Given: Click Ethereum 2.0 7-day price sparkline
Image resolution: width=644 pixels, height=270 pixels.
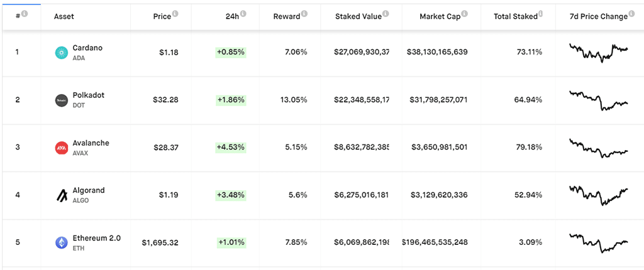Looking at the screenshot, I should tap(599, 243).
